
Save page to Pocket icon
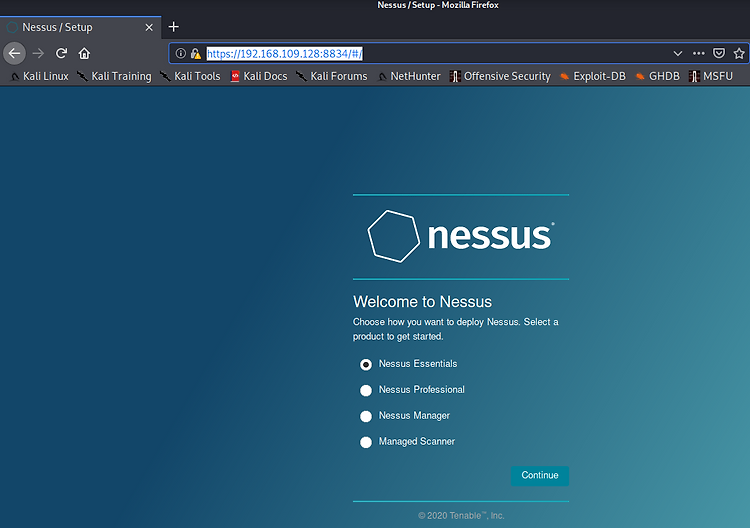coord(719,53)
